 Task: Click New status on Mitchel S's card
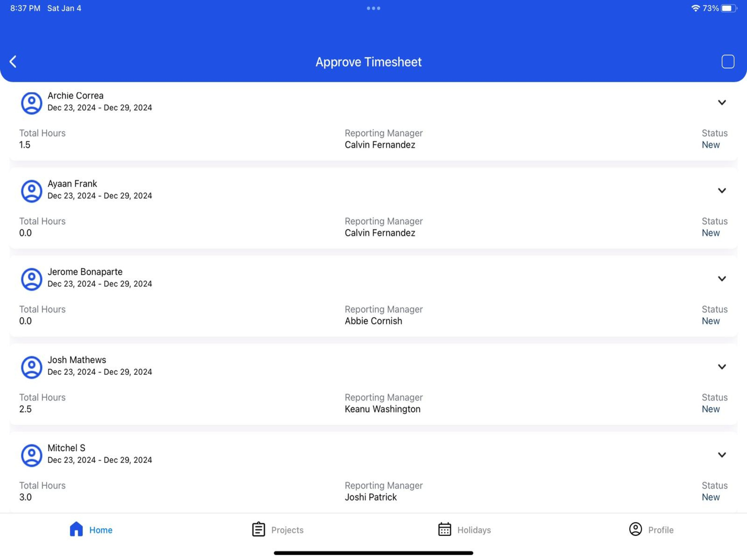(x=711, y=497)
